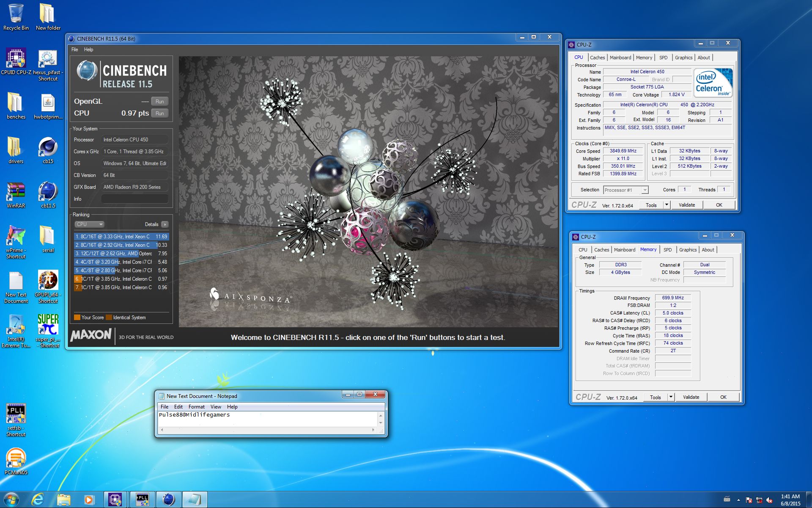Select highlighted ranking row 6 score 0.97
The width and height of the screenshot is (812, 508).
click(121, 279)
